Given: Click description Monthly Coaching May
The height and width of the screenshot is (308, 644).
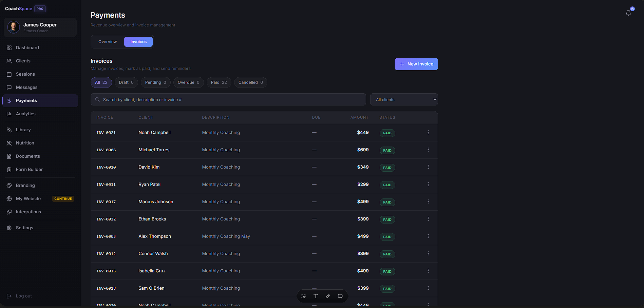Looking at the screenshot, I should (x=226, y=236).
